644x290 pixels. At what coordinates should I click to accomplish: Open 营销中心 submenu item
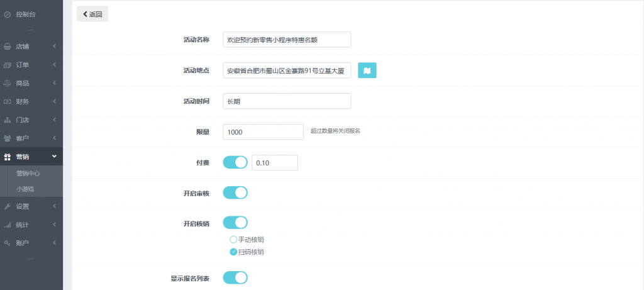[28, 174]
